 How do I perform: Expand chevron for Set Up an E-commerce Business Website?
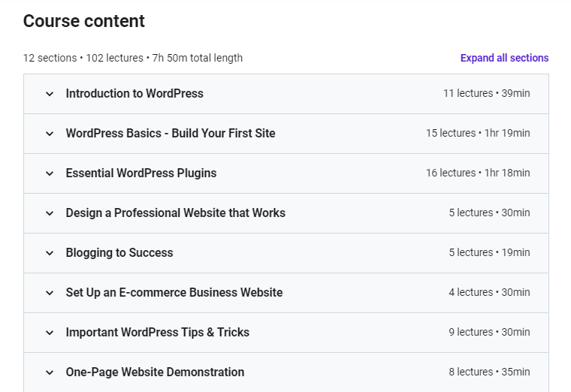click(x=50, y=293)
